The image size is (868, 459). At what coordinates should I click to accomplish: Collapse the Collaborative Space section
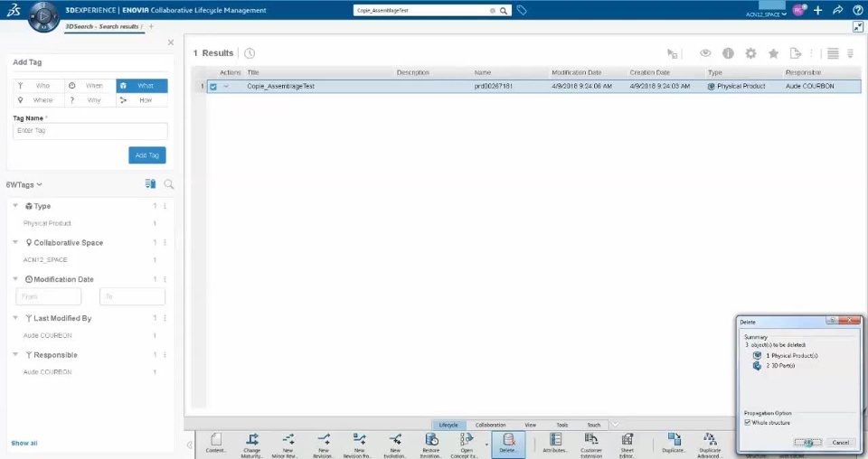(x=15, y=242)
